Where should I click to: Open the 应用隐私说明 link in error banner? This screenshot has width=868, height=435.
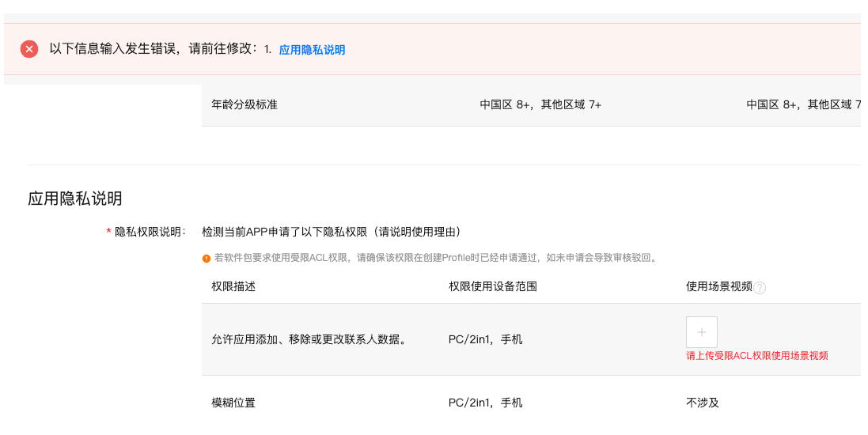point(312,50)
